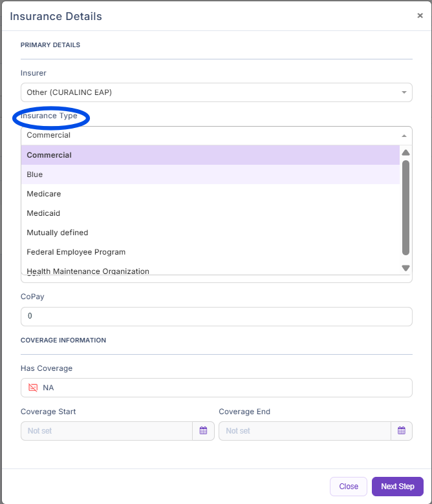Proceed with the Next Step button

point(397,487)
